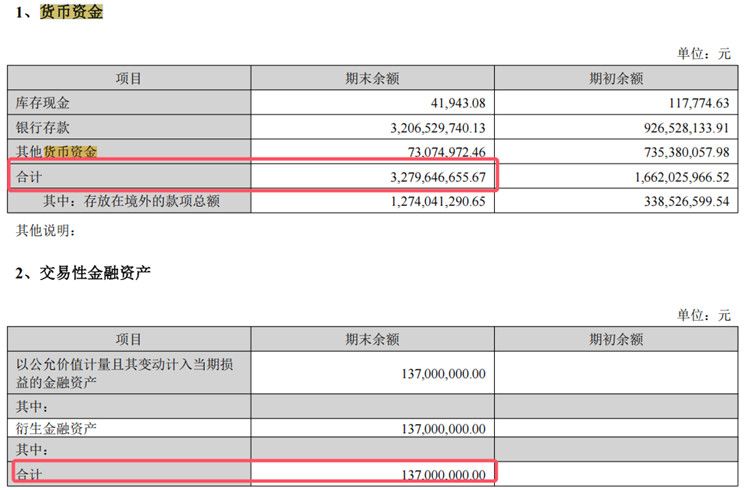This screenshot has height=490, width=750.
Task: Select the 其他货币资金 row label
Action: coord(57,152)
